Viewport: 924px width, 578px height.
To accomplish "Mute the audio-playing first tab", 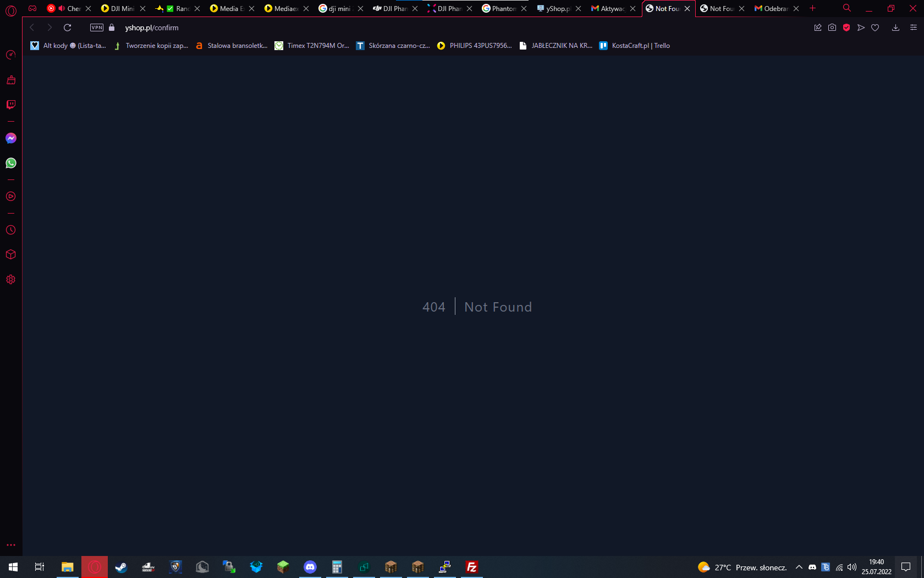I will click(x=62, y=8).
